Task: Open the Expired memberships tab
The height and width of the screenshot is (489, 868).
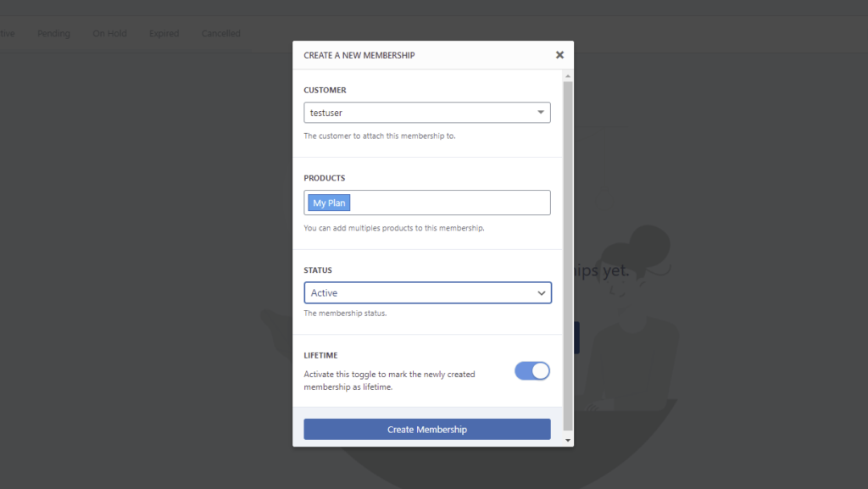Action: [x=164, y=33]
